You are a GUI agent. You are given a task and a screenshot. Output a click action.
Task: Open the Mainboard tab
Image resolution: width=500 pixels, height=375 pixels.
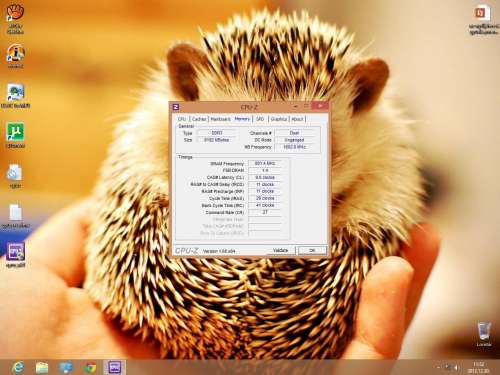coord(220,119)
